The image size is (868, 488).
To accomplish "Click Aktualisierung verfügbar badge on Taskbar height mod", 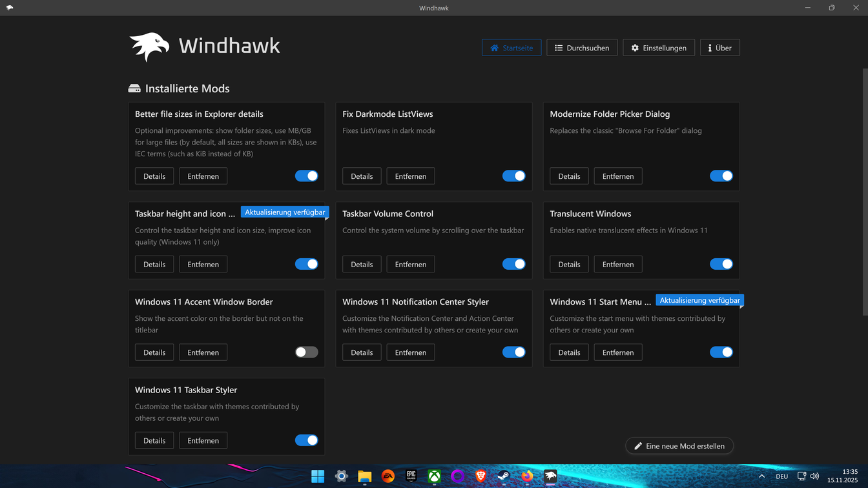I will tap(285, 212).
